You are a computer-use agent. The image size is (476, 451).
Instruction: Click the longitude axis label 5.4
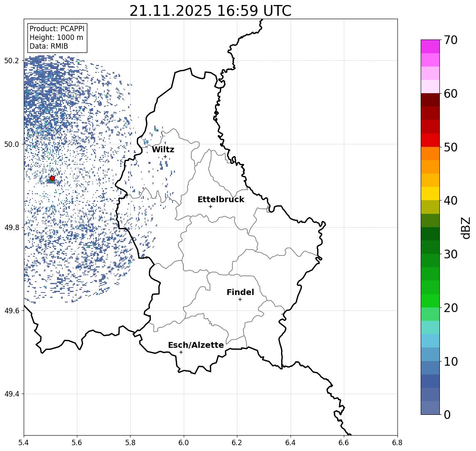(x=24, y=443)
